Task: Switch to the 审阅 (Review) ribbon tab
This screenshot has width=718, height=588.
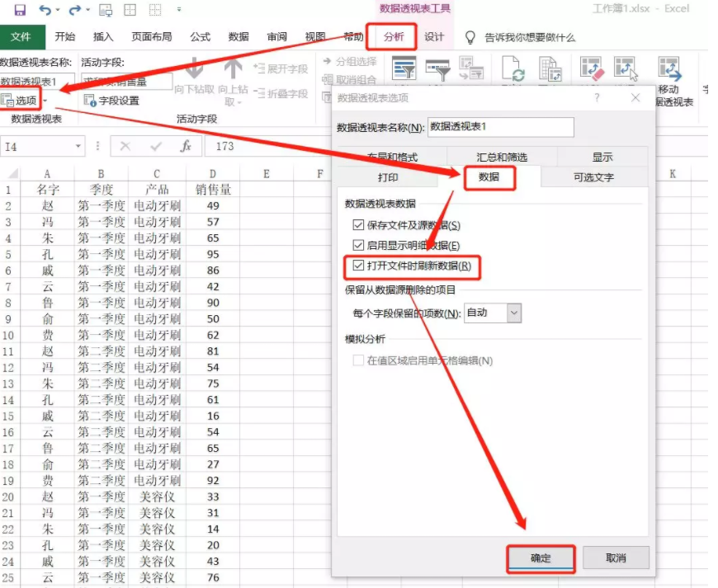Action: pyautogui.click(x=277, y=37)
